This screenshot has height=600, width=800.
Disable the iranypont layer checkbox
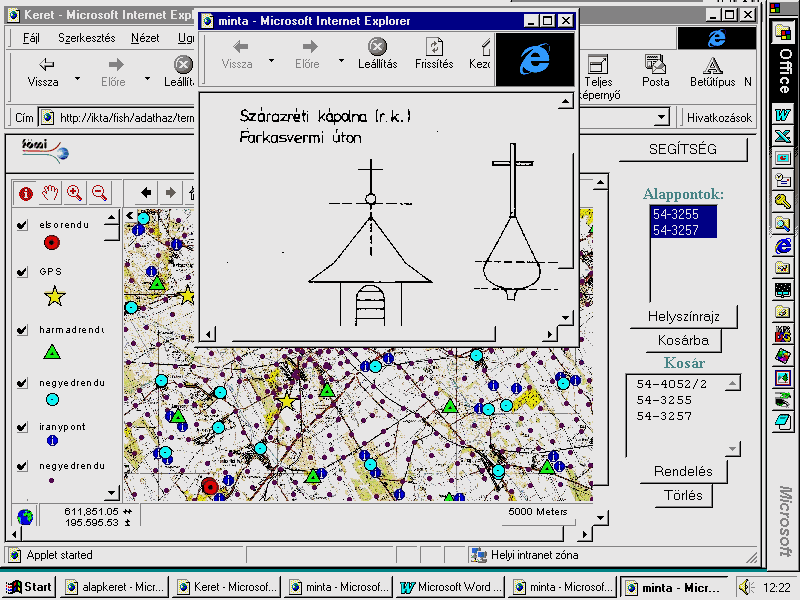22,426
